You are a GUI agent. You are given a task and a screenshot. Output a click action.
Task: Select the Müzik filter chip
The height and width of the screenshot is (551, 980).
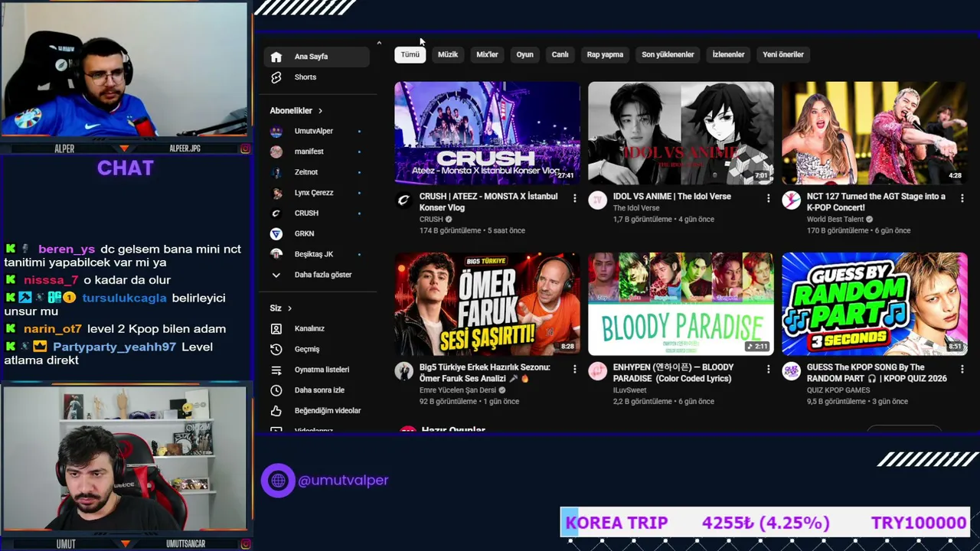click(x=448, y=54)
